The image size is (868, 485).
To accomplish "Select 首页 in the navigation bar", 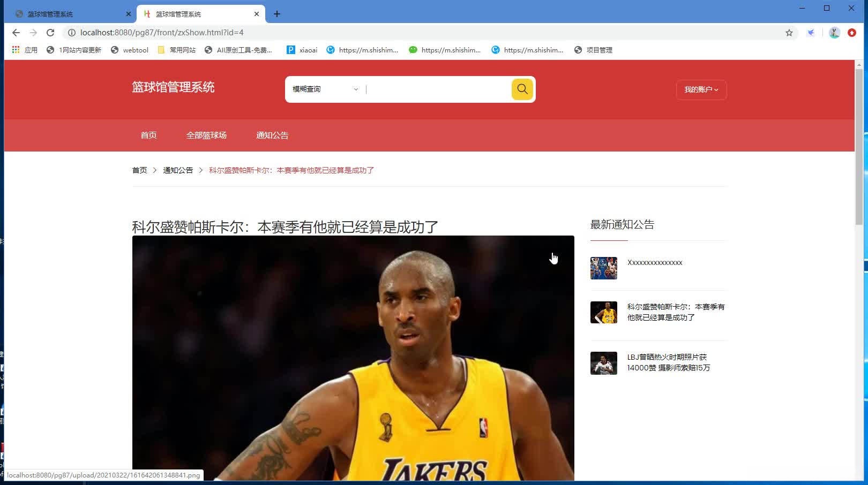I will tap(148, 135).
